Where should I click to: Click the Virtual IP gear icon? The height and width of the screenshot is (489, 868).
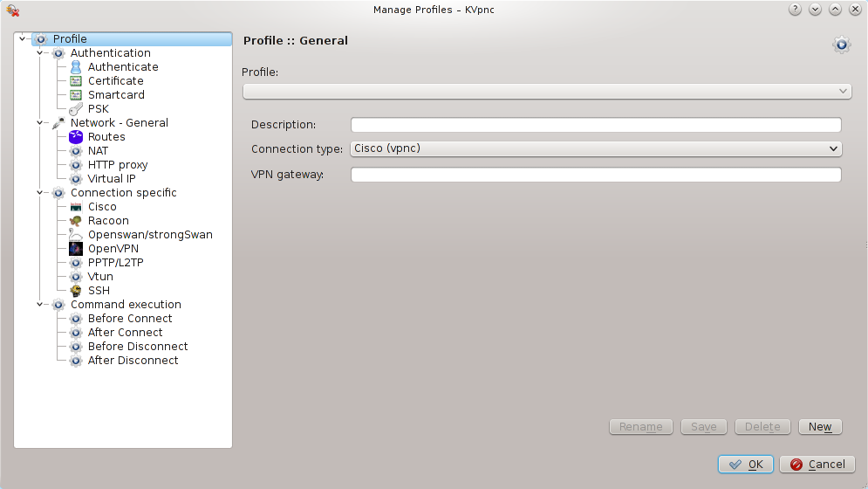76,179
